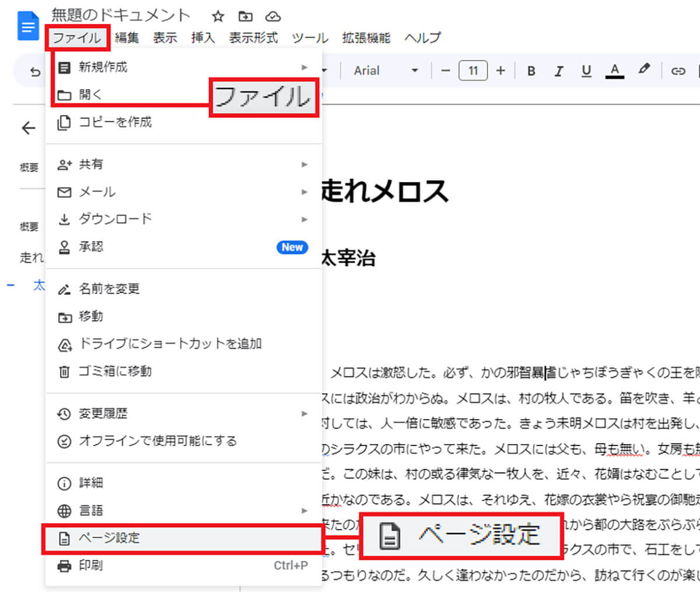Choose ドライブにショートカットを追加 entry
The height and width of the screenshot is (592, 700).
184,344
